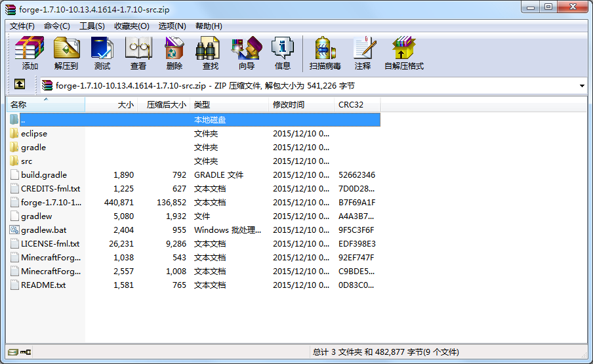Click the 测试 (Test) toolbar icon
Image resolution: width=593 pixels, height=364 pixels.
pos(102,48)
